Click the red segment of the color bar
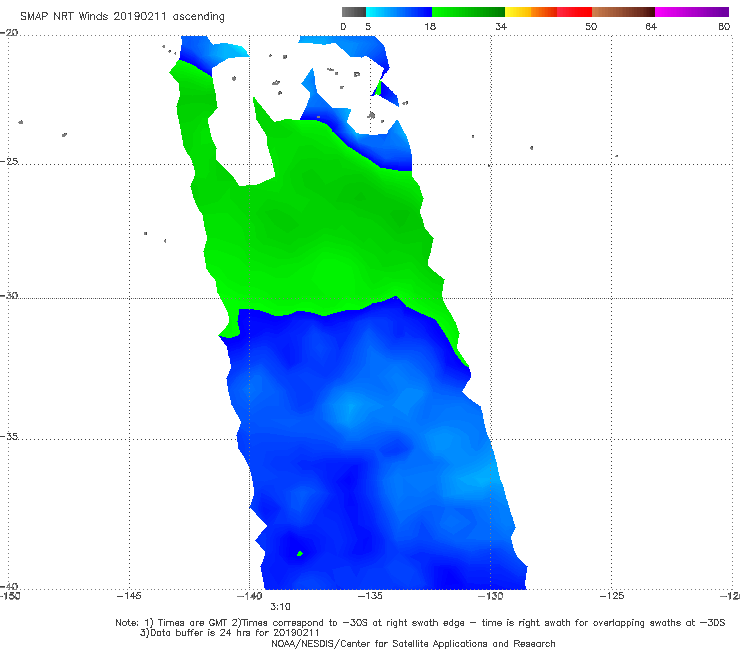The width and height of the screenshot is (740, 650). [x=574, y=12]
